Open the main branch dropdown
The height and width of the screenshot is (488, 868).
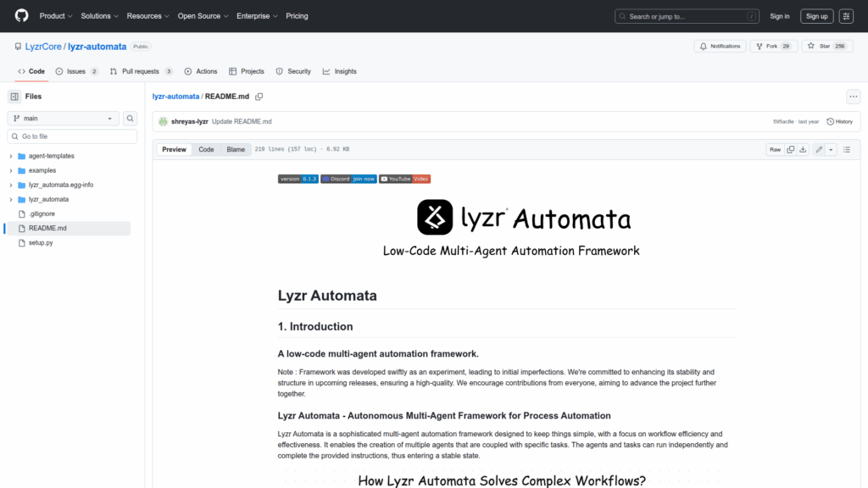[x=64, y=119]
